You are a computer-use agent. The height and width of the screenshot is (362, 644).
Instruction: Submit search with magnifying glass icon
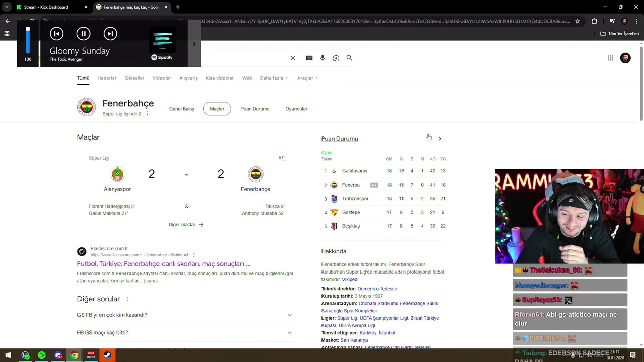coord(349,58)
